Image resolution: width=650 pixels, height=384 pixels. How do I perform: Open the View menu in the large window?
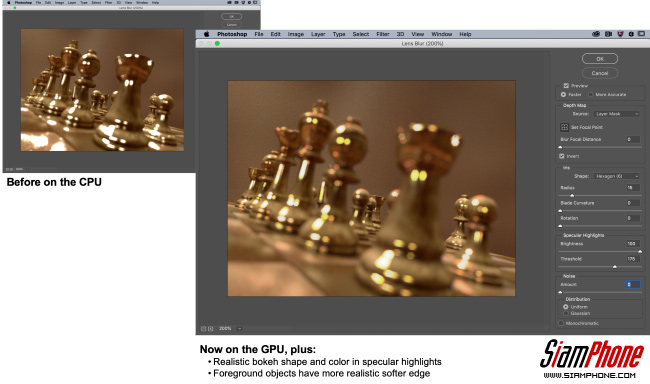pos(417,34)
